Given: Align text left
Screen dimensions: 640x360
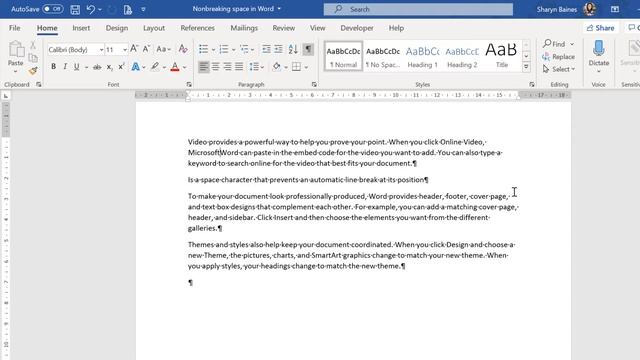Looking at the screenshot, I should pos(204,67).
